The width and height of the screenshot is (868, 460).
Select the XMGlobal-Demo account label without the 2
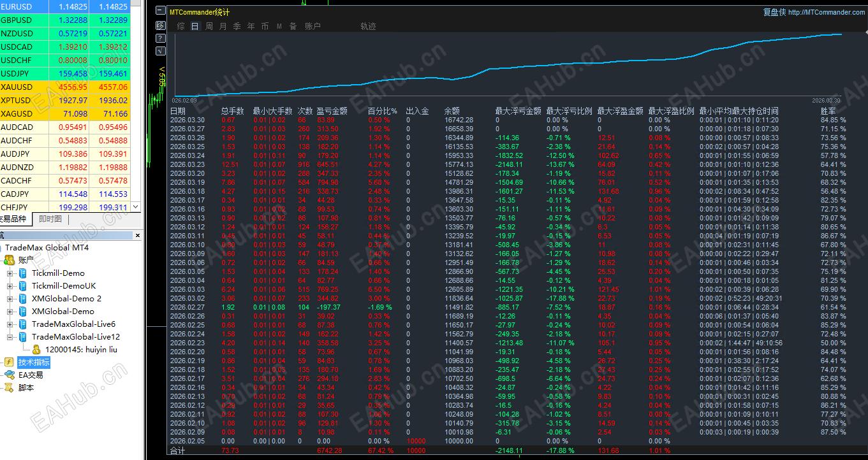(x=63, y=311)
